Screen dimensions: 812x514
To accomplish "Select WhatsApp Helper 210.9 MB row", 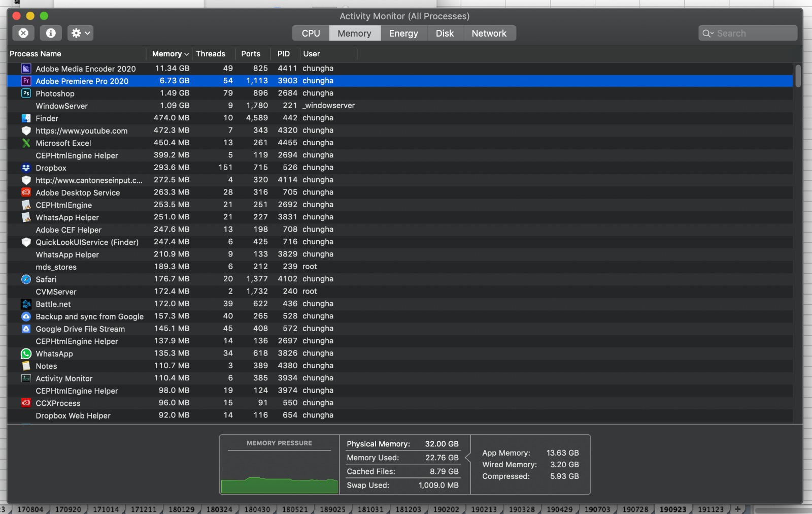I will coord(400,254).
